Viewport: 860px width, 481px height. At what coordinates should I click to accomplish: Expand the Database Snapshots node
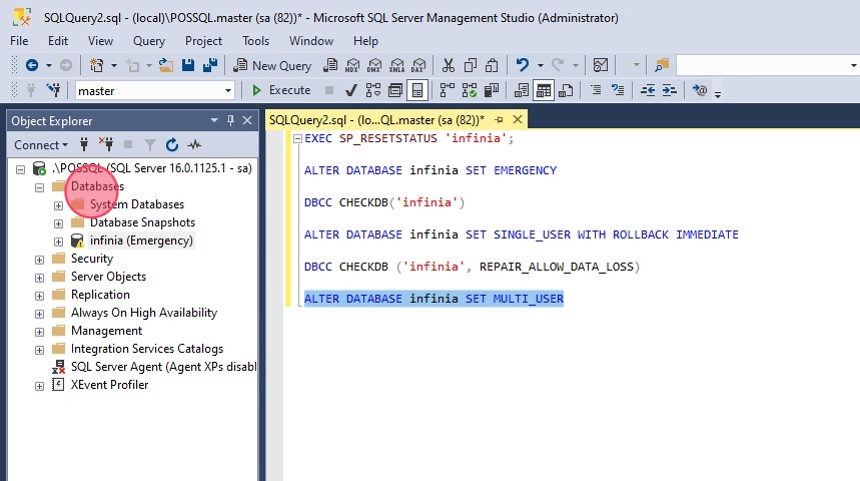58,224
